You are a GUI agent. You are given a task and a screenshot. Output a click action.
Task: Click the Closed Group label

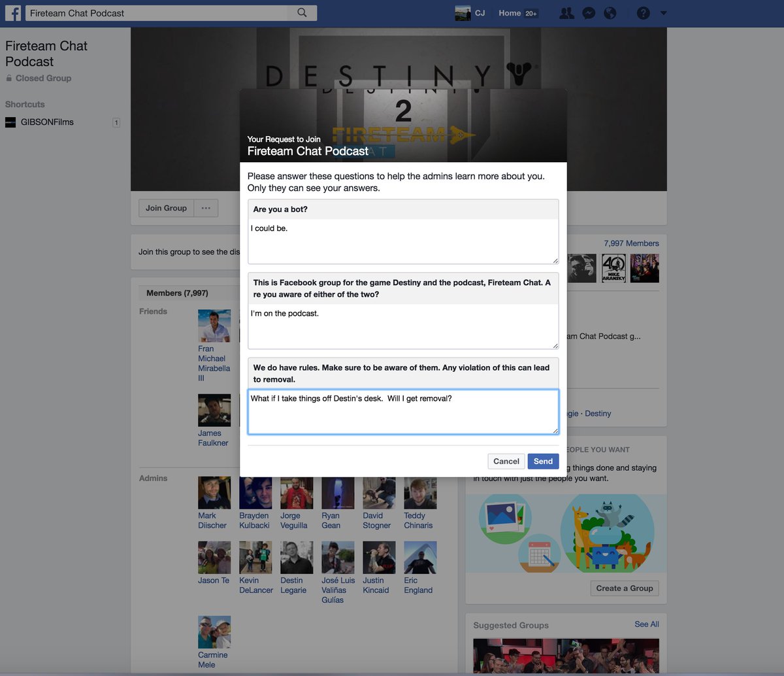point(43,78)
